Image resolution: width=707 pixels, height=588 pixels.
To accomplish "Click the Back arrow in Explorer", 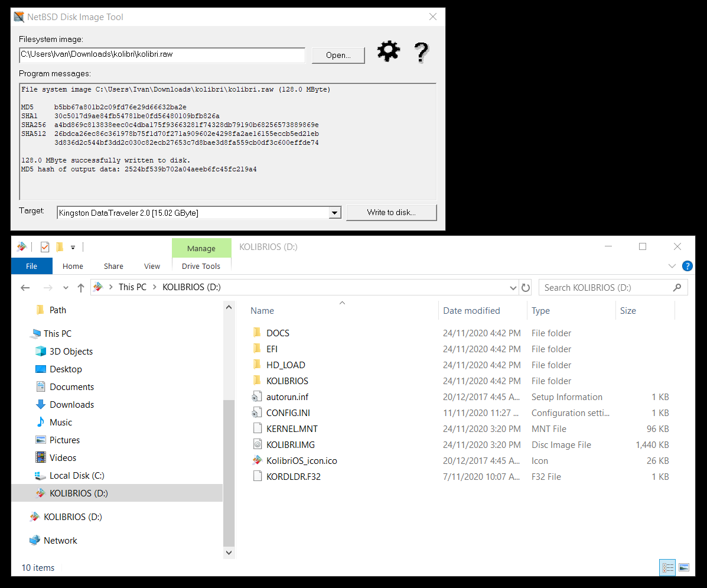I will [x=25, y=288].
